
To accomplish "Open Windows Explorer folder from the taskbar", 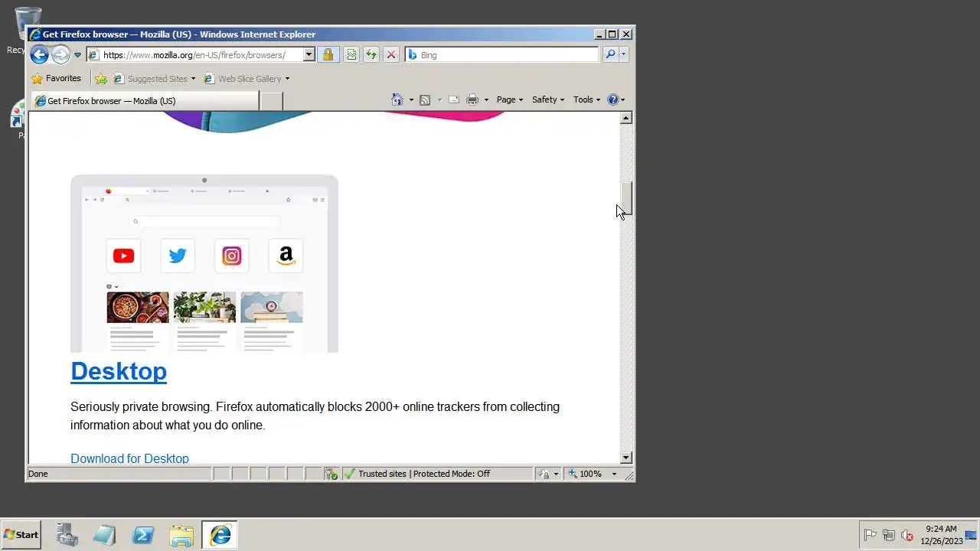I will (x=181, y=535).
